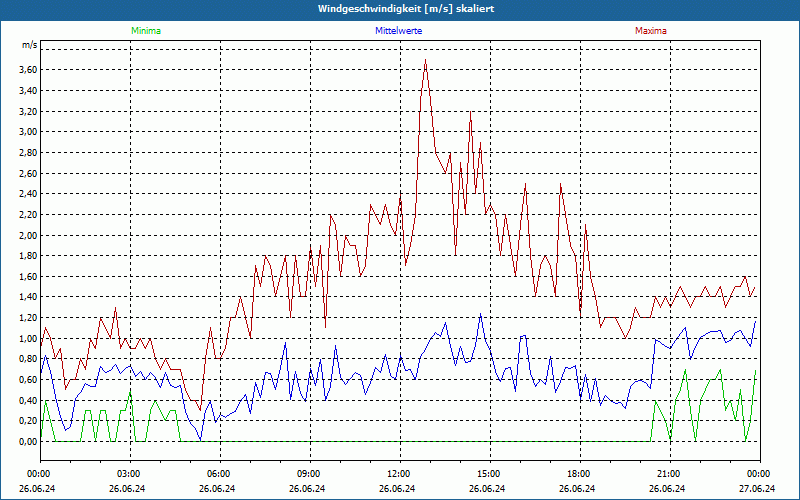Click the 27.06.24 date label

click(x=757, y=488)
